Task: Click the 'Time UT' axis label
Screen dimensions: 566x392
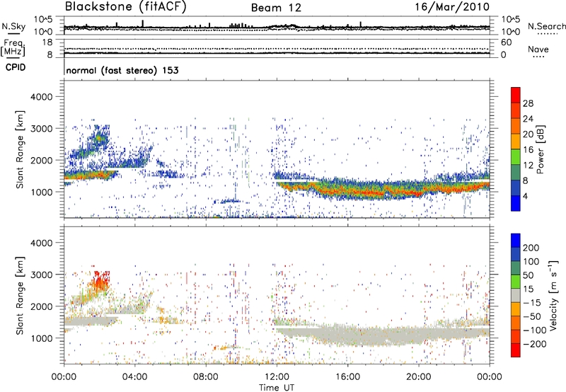Action: point(277,387)
